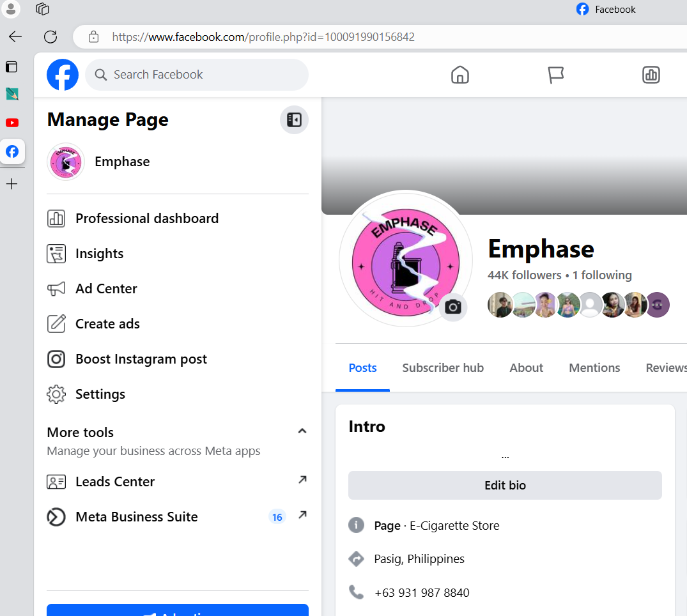Open YouTube icon in browser sidebar
The image size is (687, 616).
12,123
